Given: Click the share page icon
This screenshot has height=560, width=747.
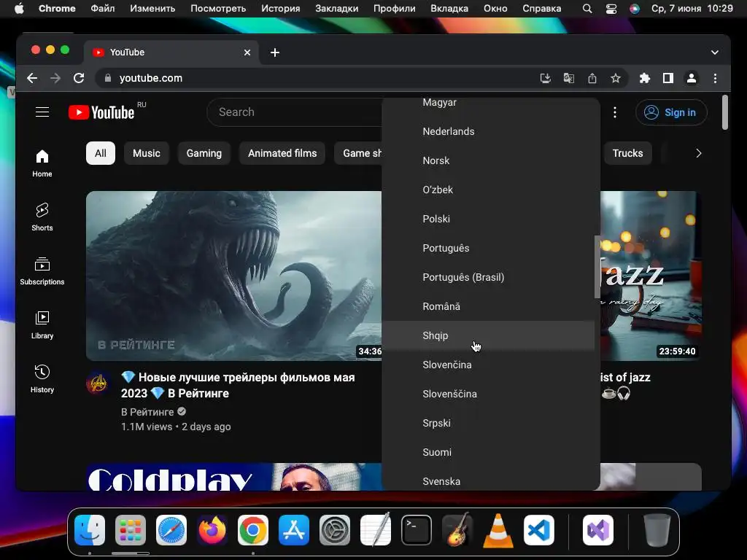Looking at the screenshot, I should [x=592, y=78].
